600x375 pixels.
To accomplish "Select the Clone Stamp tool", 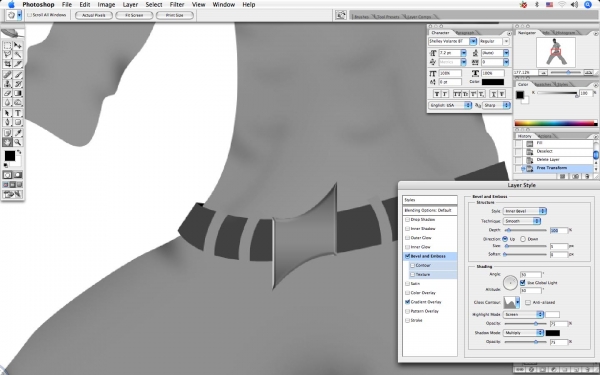I will (7, 84).
